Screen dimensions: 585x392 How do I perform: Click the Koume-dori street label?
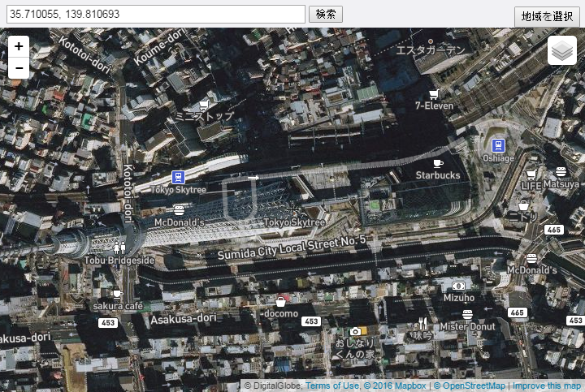point(160,46)
